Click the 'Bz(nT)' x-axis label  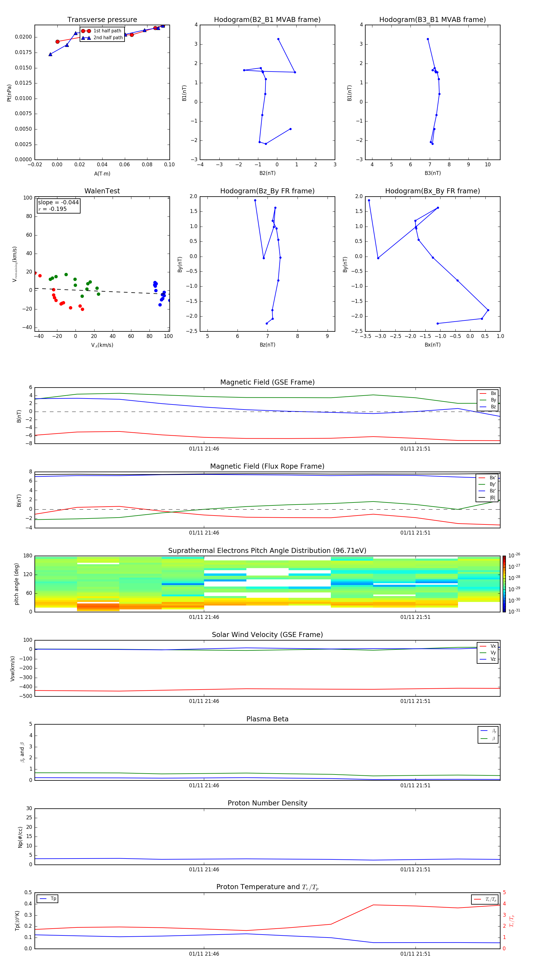point(267,345)
